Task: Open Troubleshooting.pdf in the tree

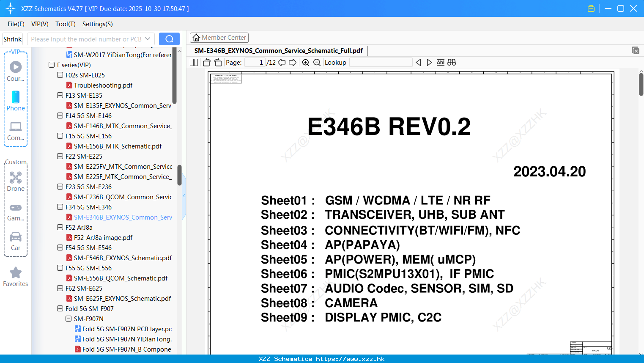Action: (x=103, y=85)
